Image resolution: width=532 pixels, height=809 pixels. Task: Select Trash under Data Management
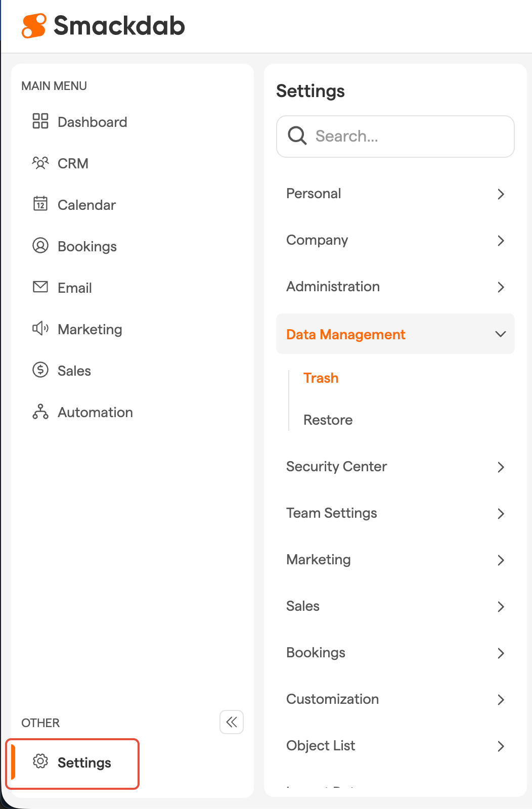[321, 378]
